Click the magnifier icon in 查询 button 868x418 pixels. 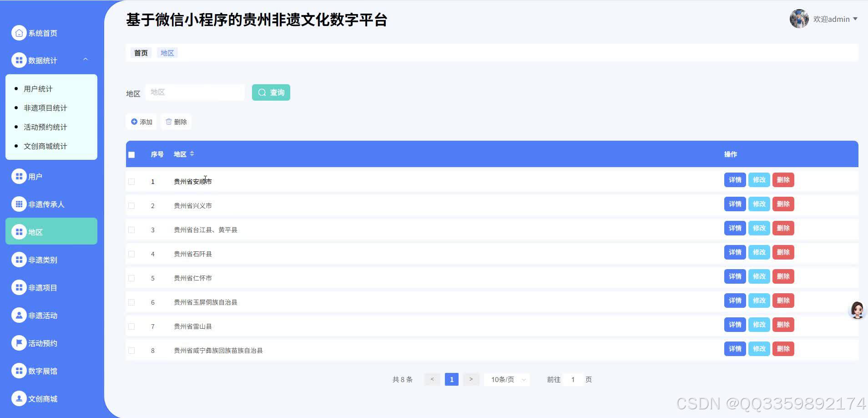262,92
